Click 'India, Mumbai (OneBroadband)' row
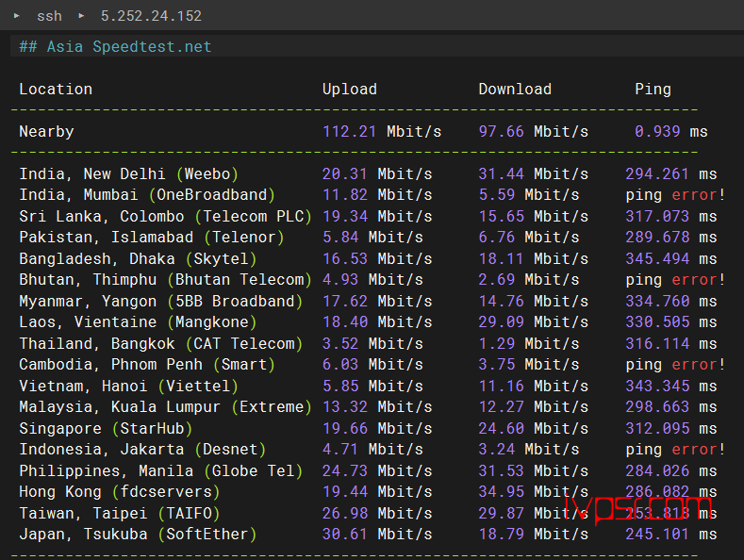The image size is (744, 560). click(x=372, y=195)
